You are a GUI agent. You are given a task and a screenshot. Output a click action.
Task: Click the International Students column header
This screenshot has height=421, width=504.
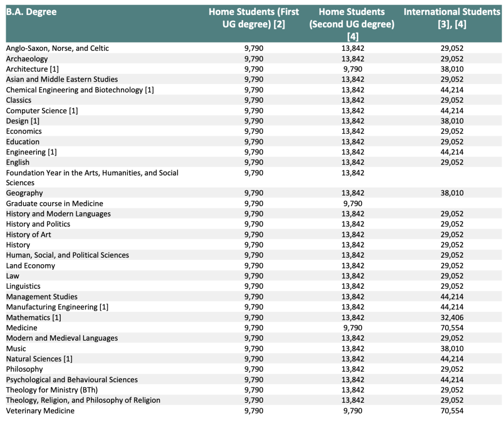pyautogui.click(x=452, y=18)
